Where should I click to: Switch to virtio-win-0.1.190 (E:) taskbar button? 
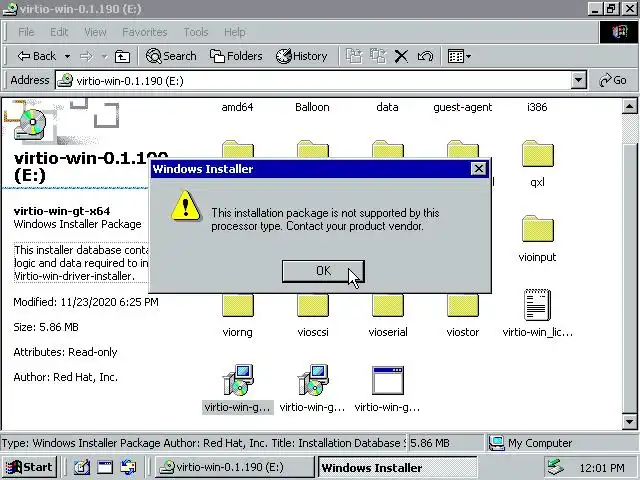[235, 467]
